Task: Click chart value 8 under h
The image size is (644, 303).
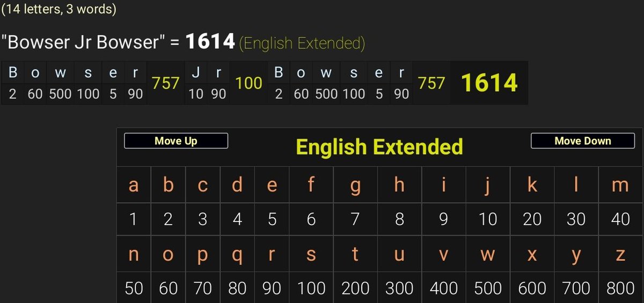Action: [x=399, y=219]
